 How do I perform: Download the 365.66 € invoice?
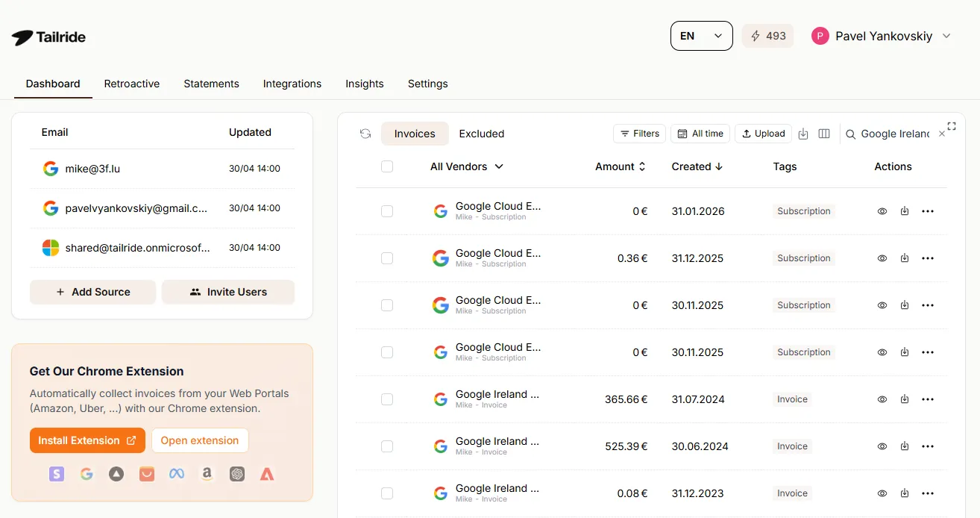tap(905, 399)
